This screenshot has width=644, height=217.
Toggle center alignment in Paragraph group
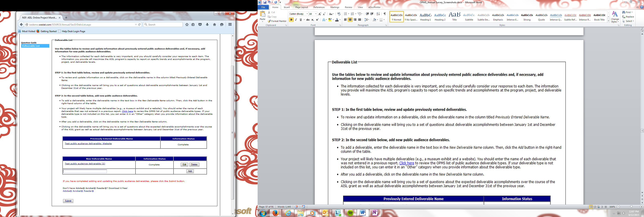click(x=350, y=20)
